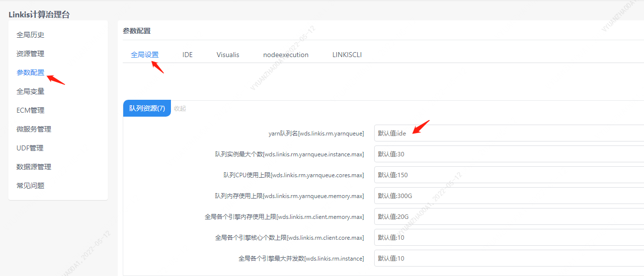Select the nodeexecution tab
The height and width of the screenshot is (276, 644).
(x=286, y=55)
